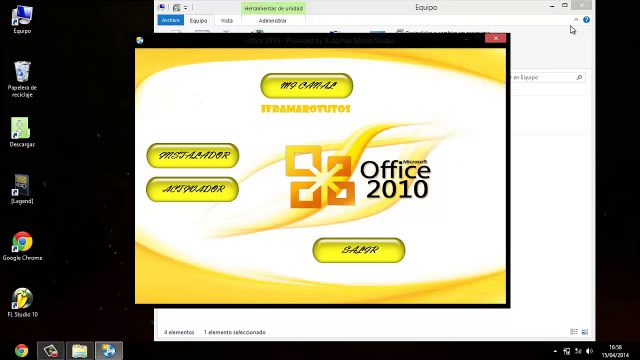Click the ACTIVADOR button

coord(192,189)
